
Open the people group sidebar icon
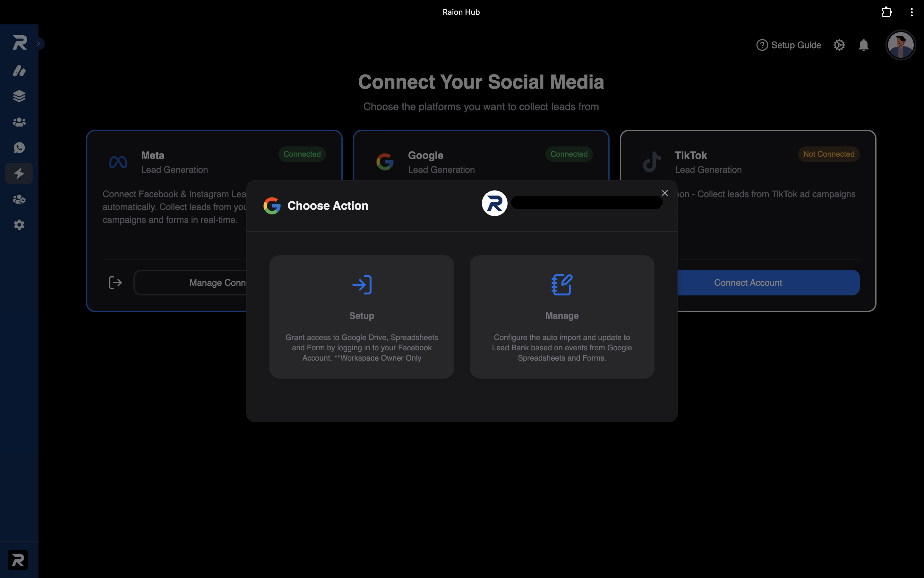point(19,122)
